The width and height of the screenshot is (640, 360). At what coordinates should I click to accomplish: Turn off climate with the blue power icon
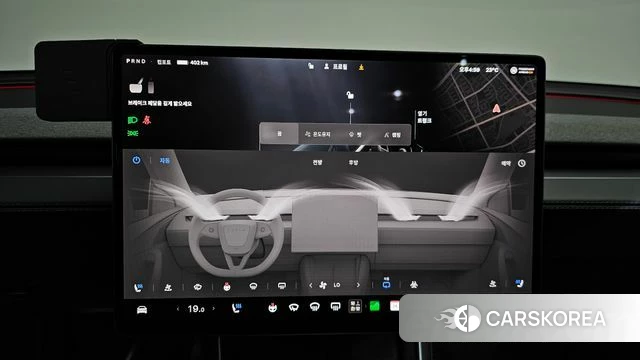(x=136, y=160)
